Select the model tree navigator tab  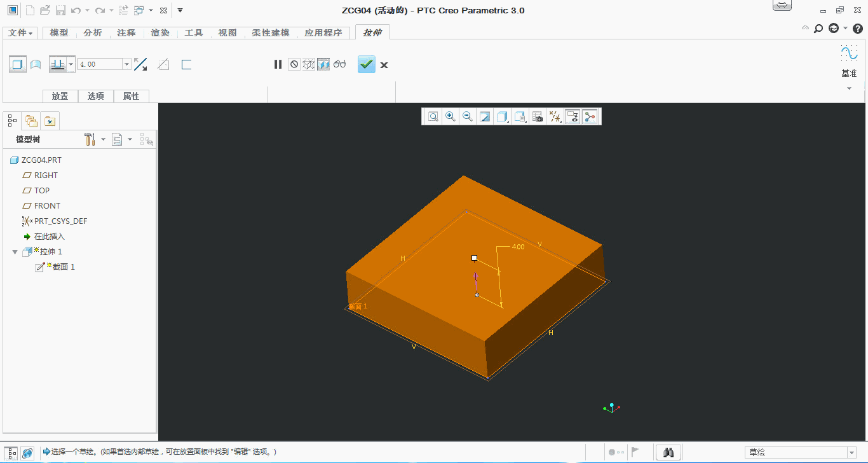[x=13, y=120]
